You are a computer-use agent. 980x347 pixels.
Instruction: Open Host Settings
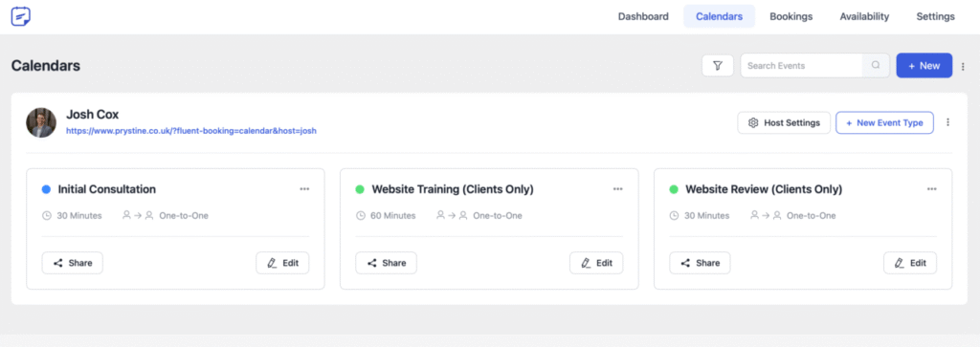click(784, 123)
